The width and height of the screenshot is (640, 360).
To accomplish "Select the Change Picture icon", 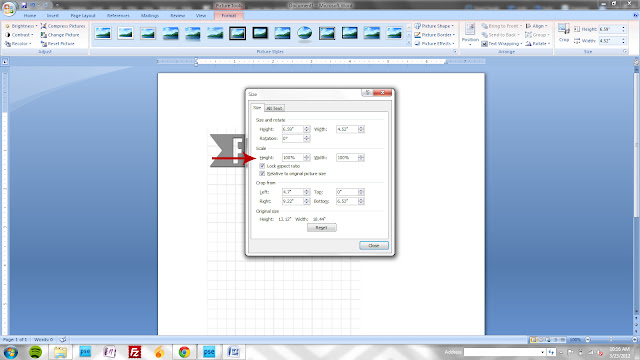I will pyautogui.click(x=44, y=35).
